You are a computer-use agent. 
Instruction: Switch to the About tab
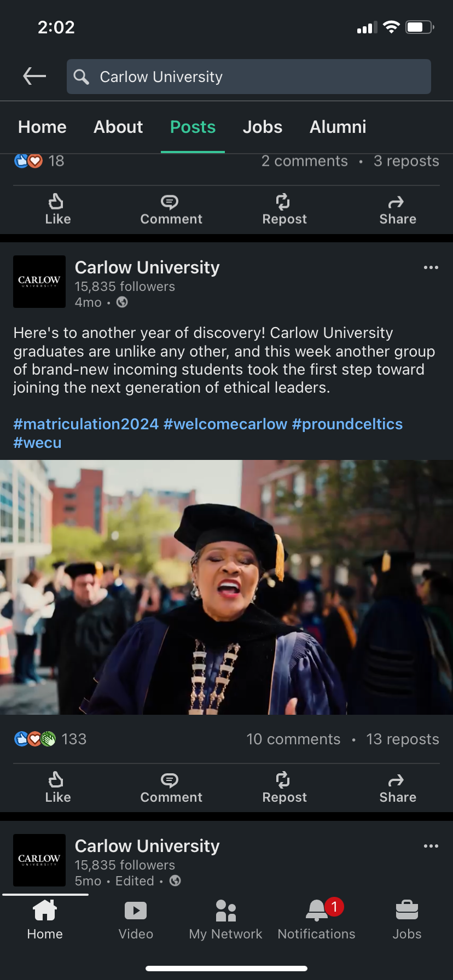point(118,127)
